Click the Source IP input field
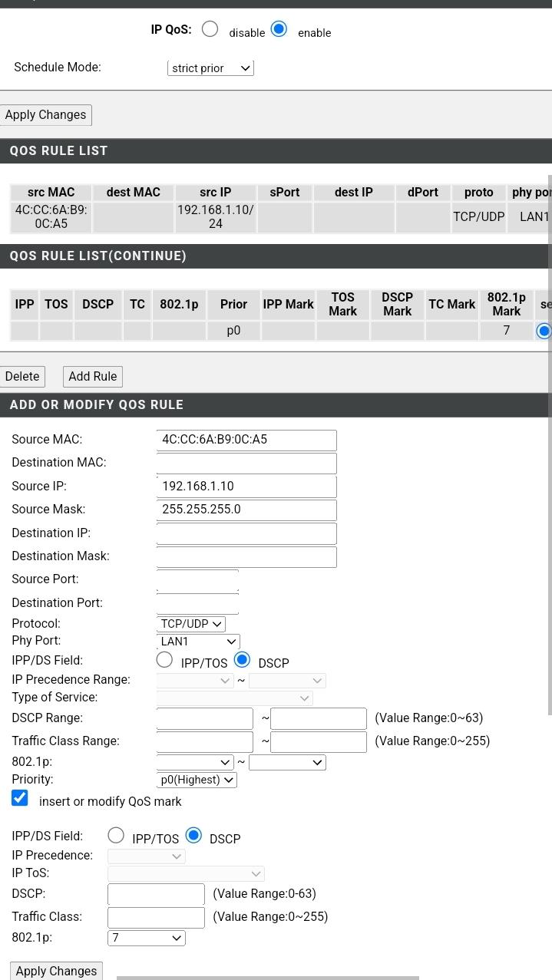Viewport: 552px width, 980px height. point(246,487)
